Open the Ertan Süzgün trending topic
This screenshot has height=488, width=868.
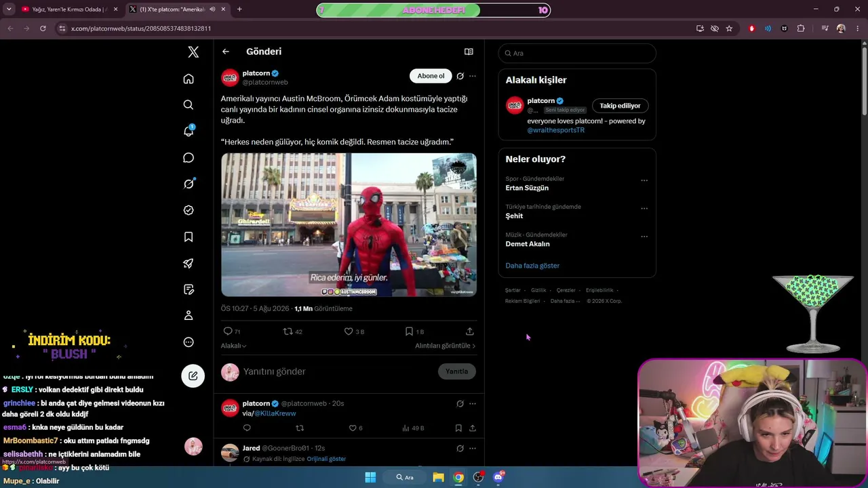coord(527,188)
